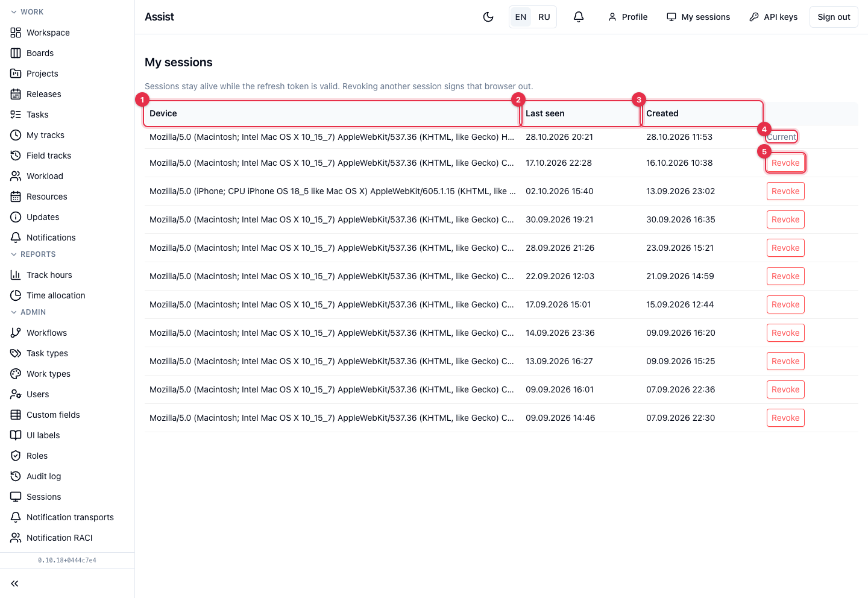Switch language to EN
868x598 pixels.
click(x=521, y=17)
